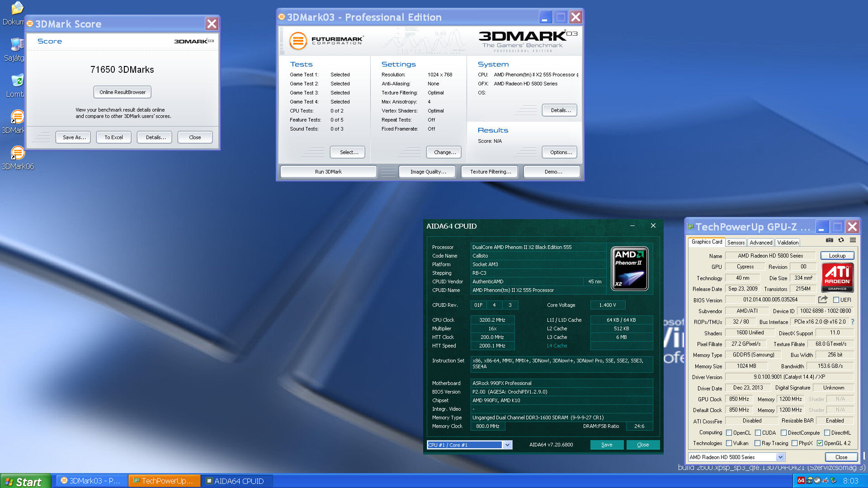
Task: Open the GPU-Z hamburger menu
Action: (853, 240)
